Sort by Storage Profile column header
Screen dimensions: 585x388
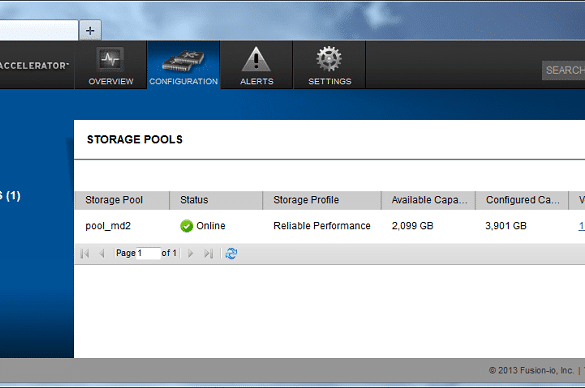click(322, 200)
